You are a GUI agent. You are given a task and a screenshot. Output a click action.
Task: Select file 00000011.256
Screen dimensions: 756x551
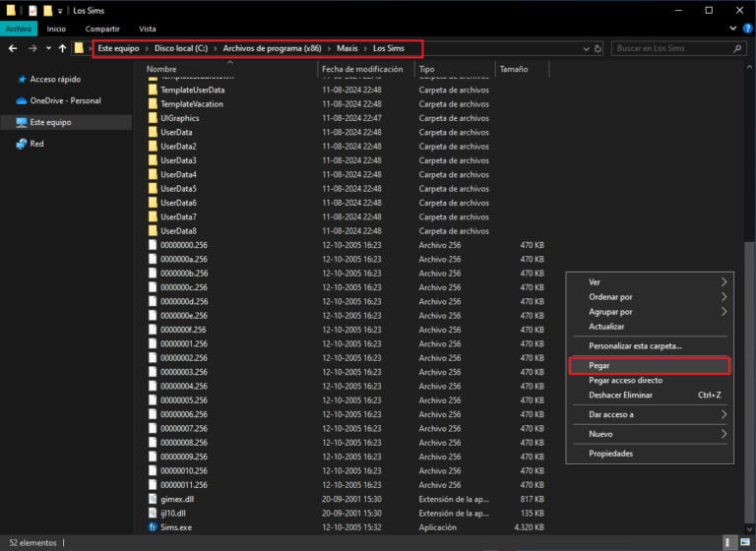pos(184,485)
